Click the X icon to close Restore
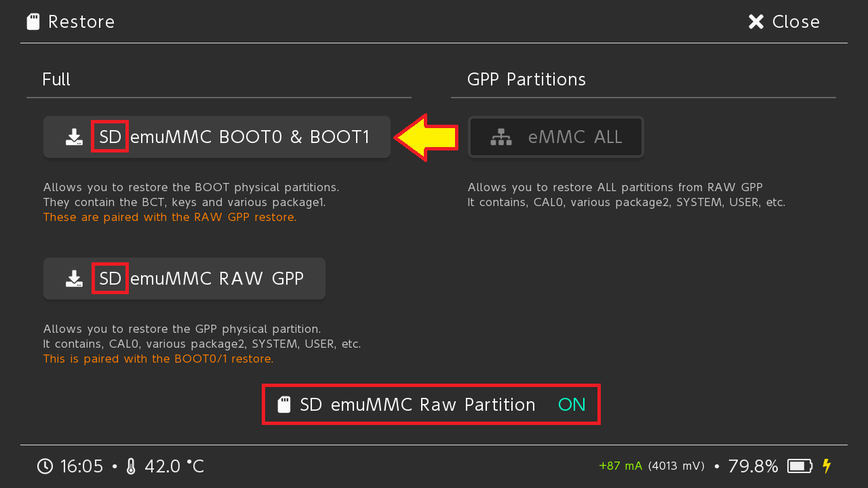Viewport: 868px width, 488px height. pos(755,22)
